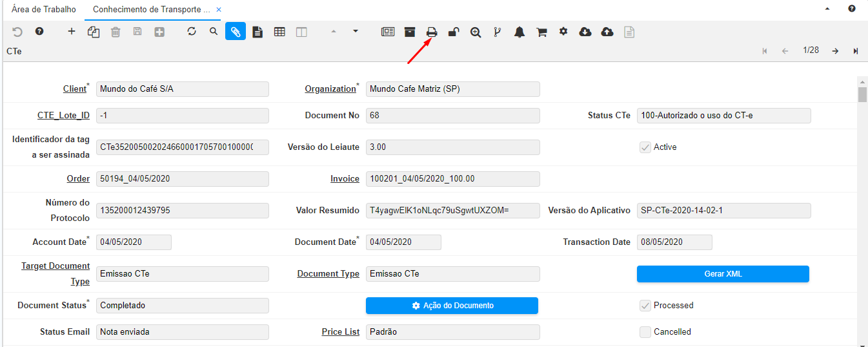
Task: Toggle the Processed checkbox
Action: click(645, 306)
